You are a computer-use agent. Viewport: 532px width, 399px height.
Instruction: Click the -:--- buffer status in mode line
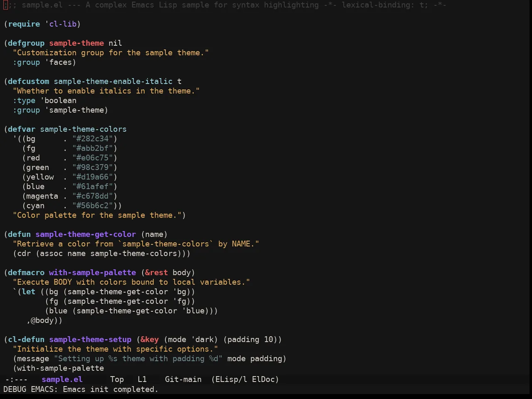click(16, 379)
